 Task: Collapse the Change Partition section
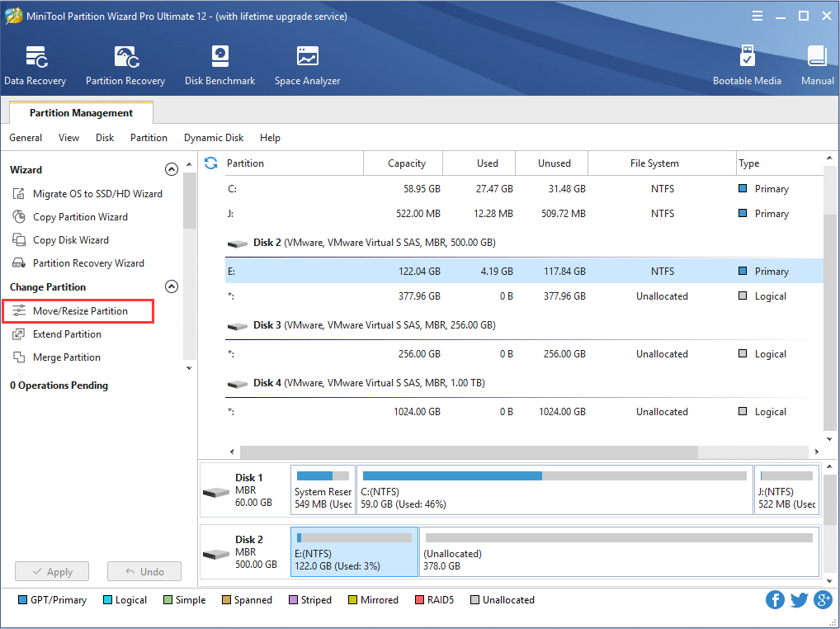tap(172, 286)
